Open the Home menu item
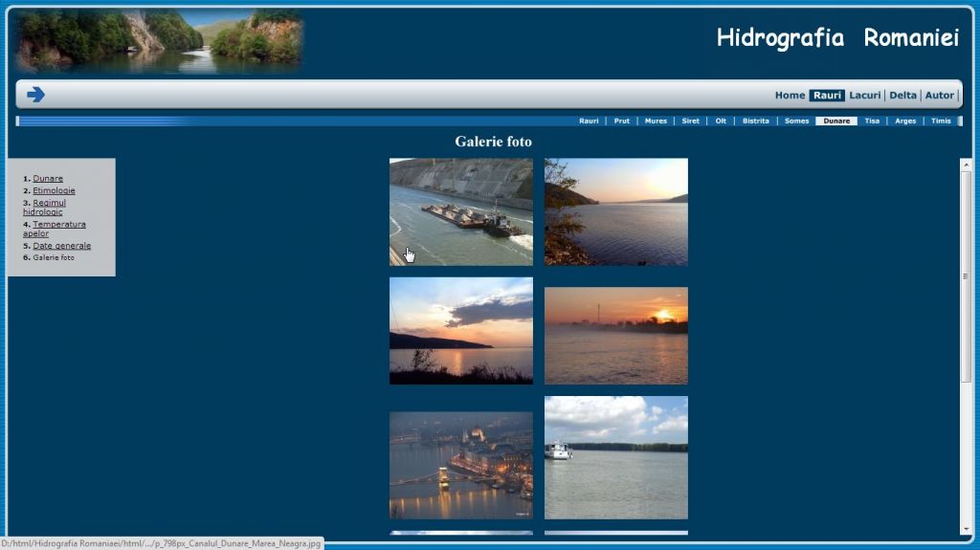The height and width of the screenshot is (550, 980). [790, 96]
